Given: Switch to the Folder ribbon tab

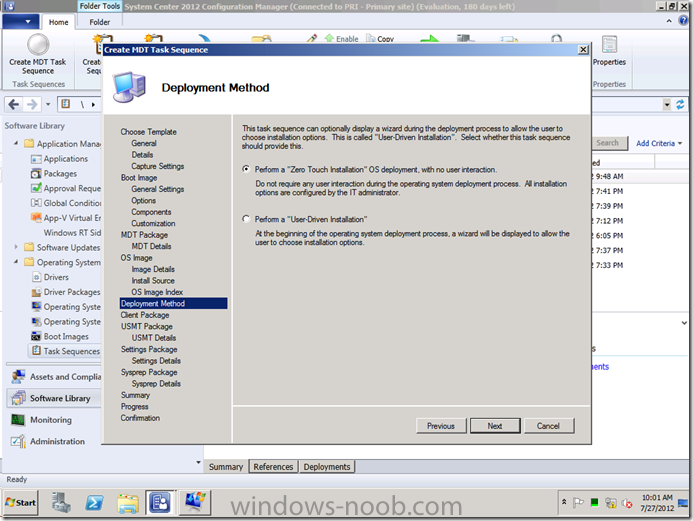Looking at the screenshot, I should 99,22.
